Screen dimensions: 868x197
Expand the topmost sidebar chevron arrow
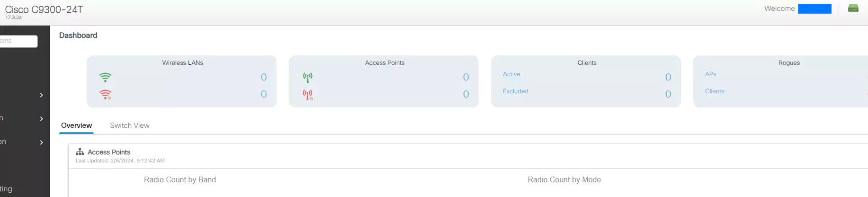pos(42,95)
